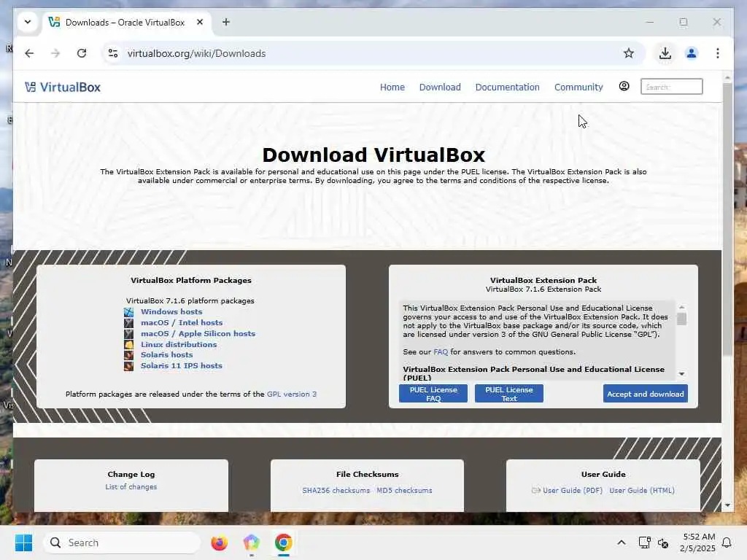Screen dimensions: 747x560
Task: Open Chrome three-dot menu
Action: pyautogui.click(x=718, y=53)
